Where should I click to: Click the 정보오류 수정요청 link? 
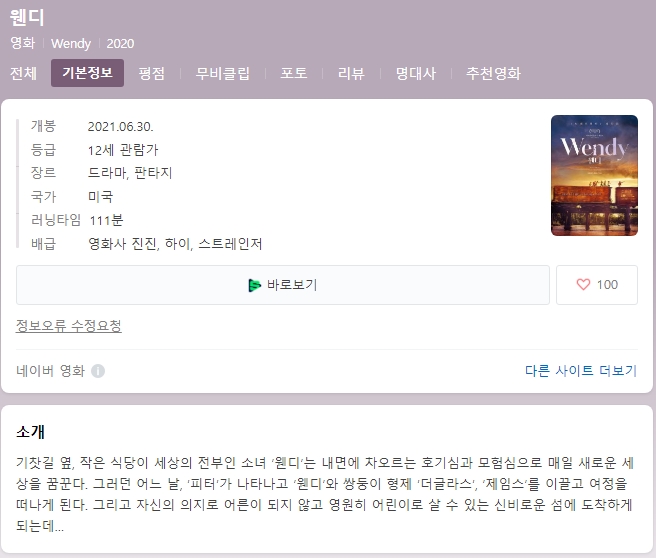click(x=69, y=326)
